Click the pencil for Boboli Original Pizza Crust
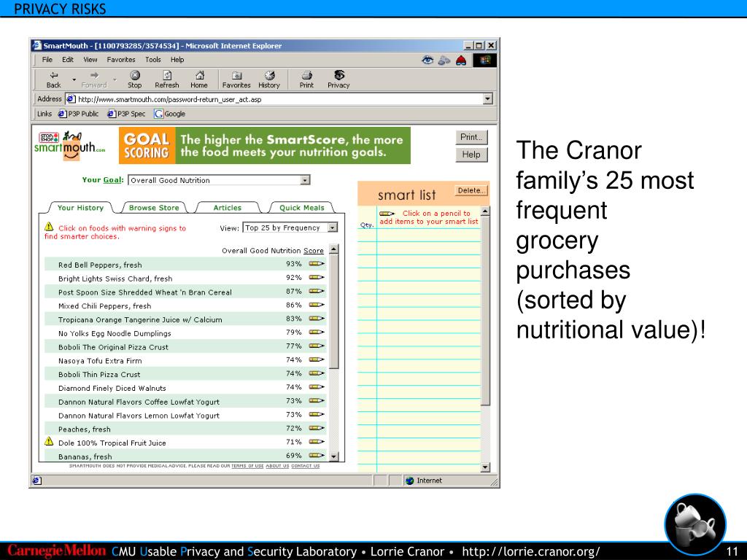This screenshot has height=560, width=747. 317,346
